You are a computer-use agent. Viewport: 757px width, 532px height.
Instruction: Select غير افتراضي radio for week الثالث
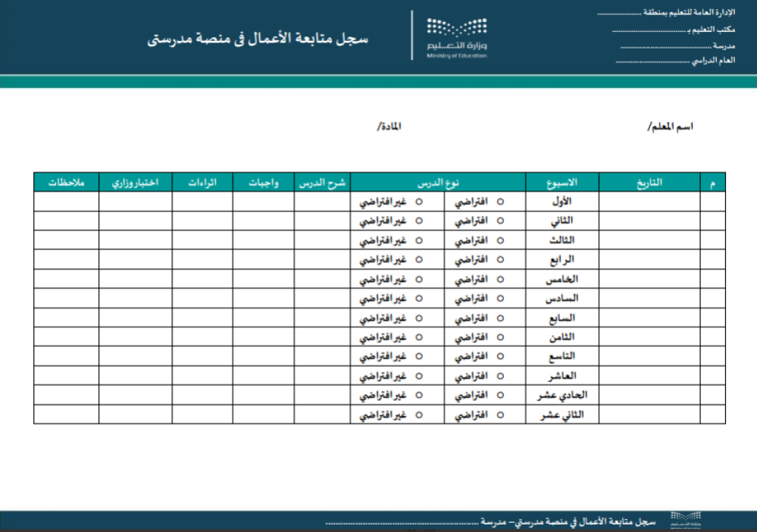coord(419,240)
